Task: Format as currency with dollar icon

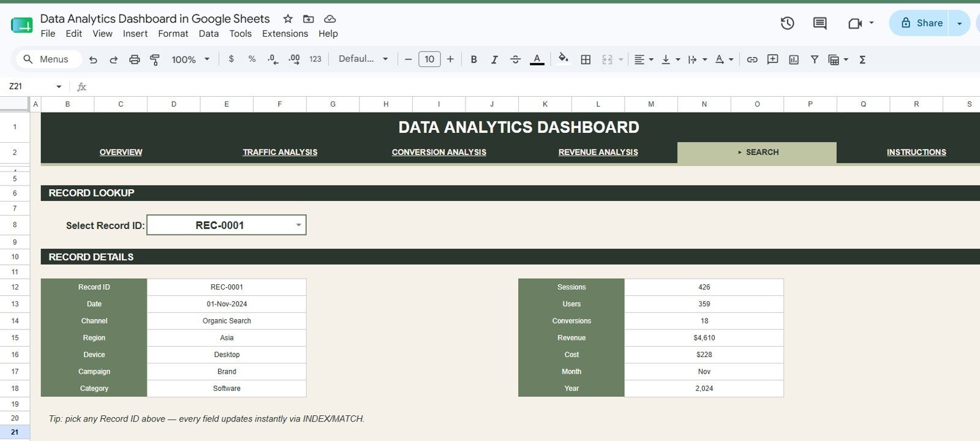Action: pos(231,59)
